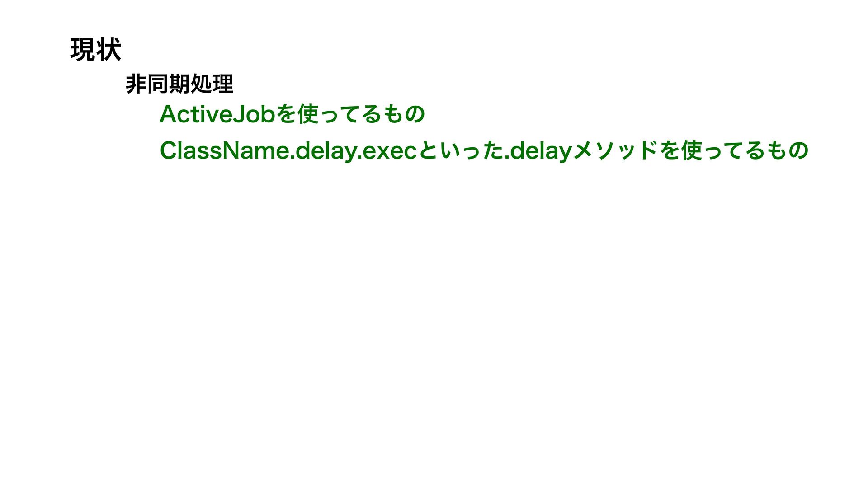Select the 非同期処理 subheading
The height and width of the screenshot is (488, 868).
point(179,84)
